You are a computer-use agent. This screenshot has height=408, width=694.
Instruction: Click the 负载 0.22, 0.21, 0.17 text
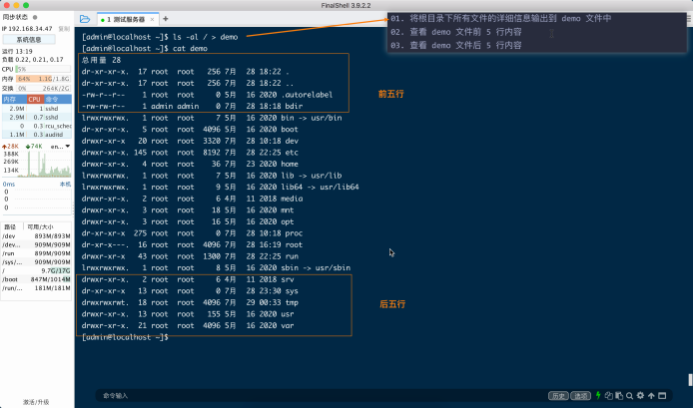pos(33,59)
